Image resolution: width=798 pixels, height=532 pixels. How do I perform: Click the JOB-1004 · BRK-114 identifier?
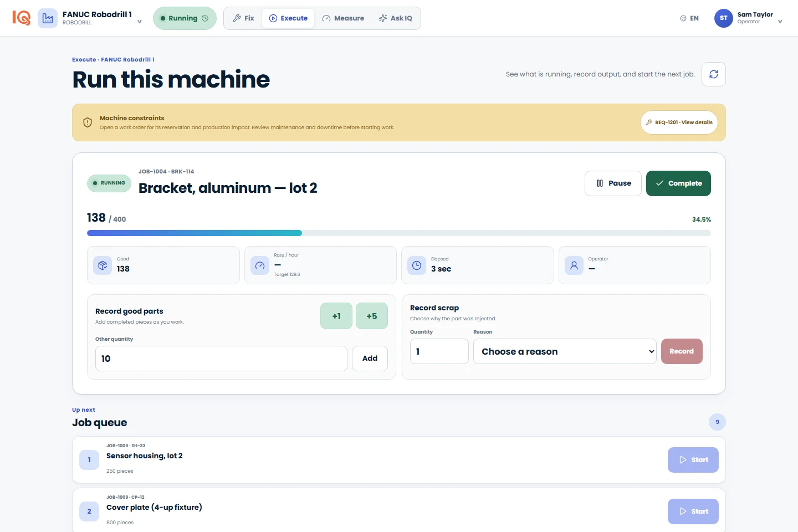(166, 171)
